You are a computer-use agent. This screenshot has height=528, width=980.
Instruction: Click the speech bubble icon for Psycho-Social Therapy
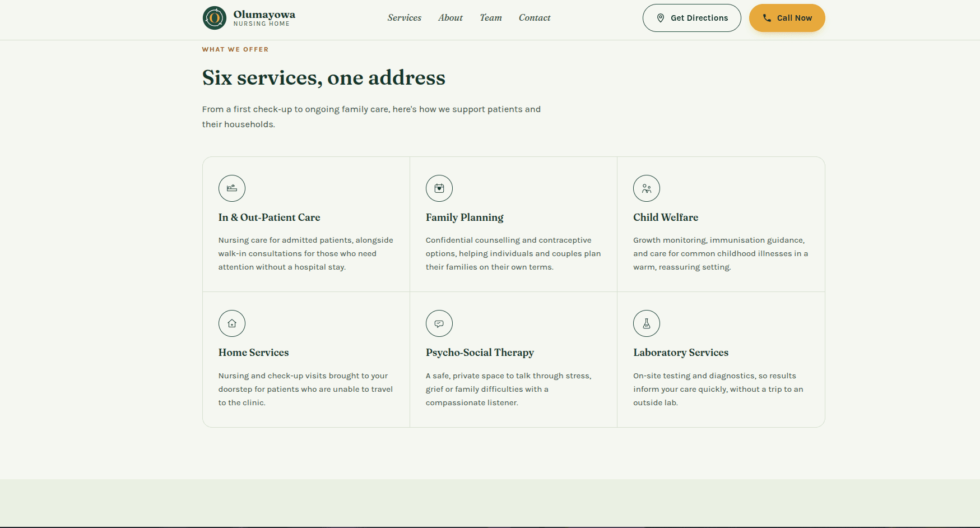tap(439, 323)
